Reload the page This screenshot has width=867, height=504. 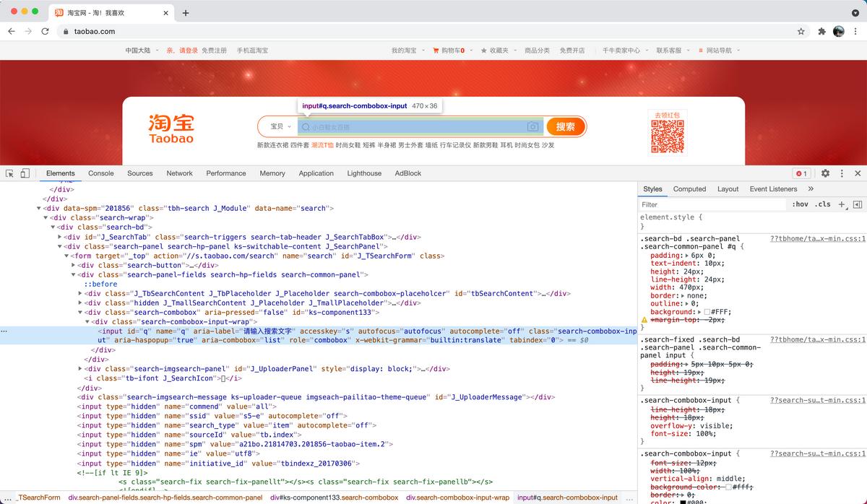tap(45, 32)
